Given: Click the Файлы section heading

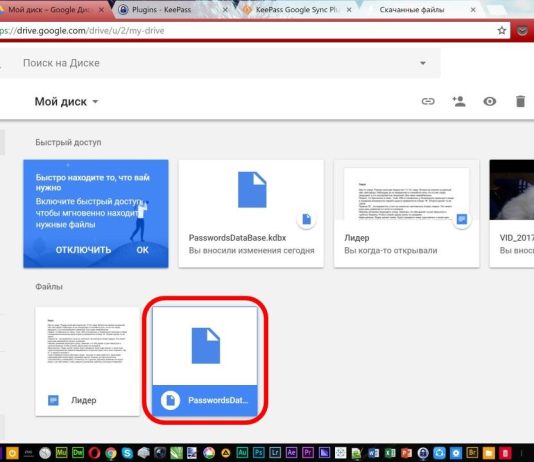Looking at the screenshot, I should pyautogui.click(x=49, y=287).
